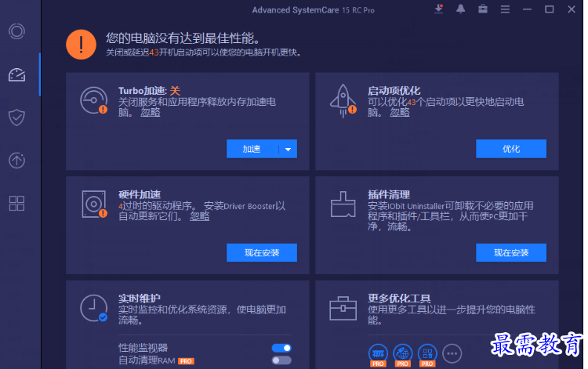Click the 启动项优化 title text
This screenshot has height=369, width=588.
[x=394, y=91]
